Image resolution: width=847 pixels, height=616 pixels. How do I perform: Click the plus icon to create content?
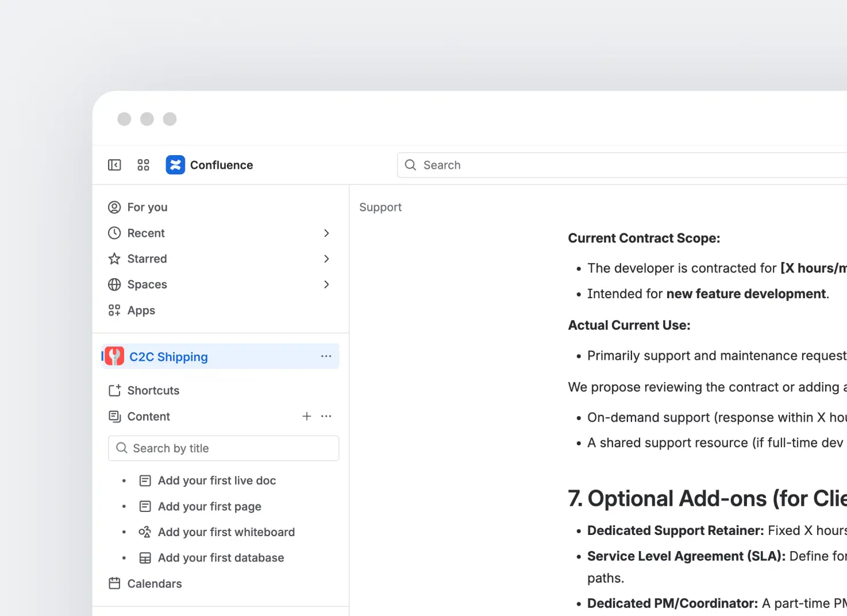point(307,416)
